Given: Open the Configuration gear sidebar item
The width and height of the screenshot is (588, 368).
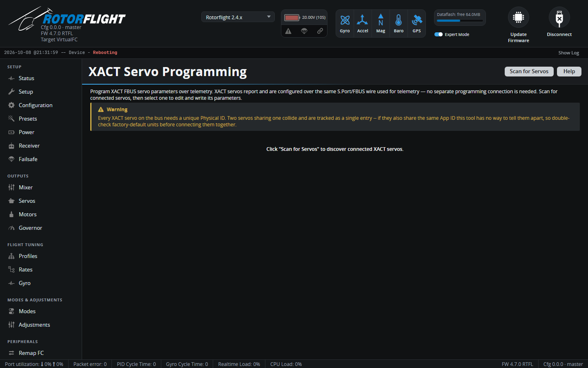Looking at the screenshot, I should pyautogui.click(x=41, y=105).
